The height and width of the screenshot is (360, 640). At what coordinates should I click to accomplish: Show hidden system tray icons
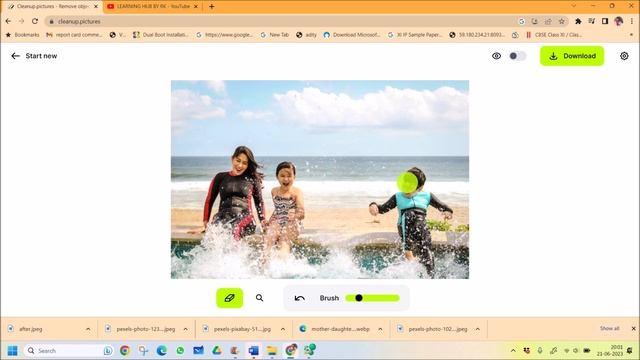(513, 351)
